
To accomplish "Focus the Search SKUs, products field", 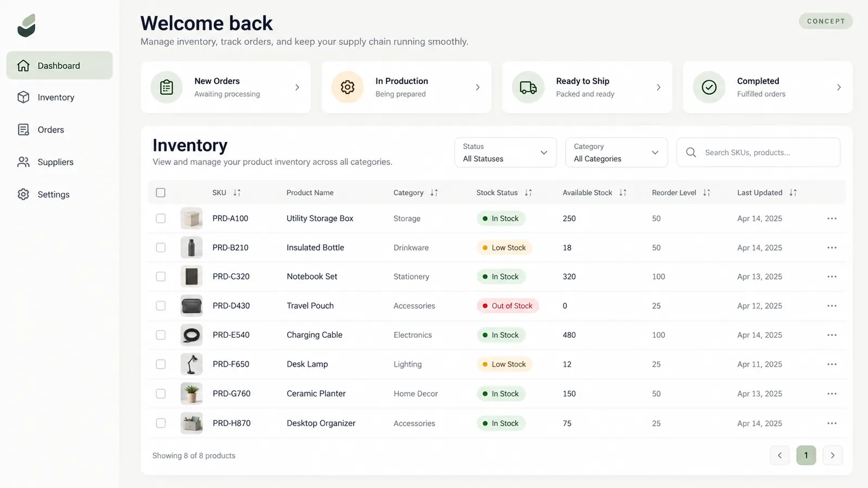I will click(x=758, y=152).
